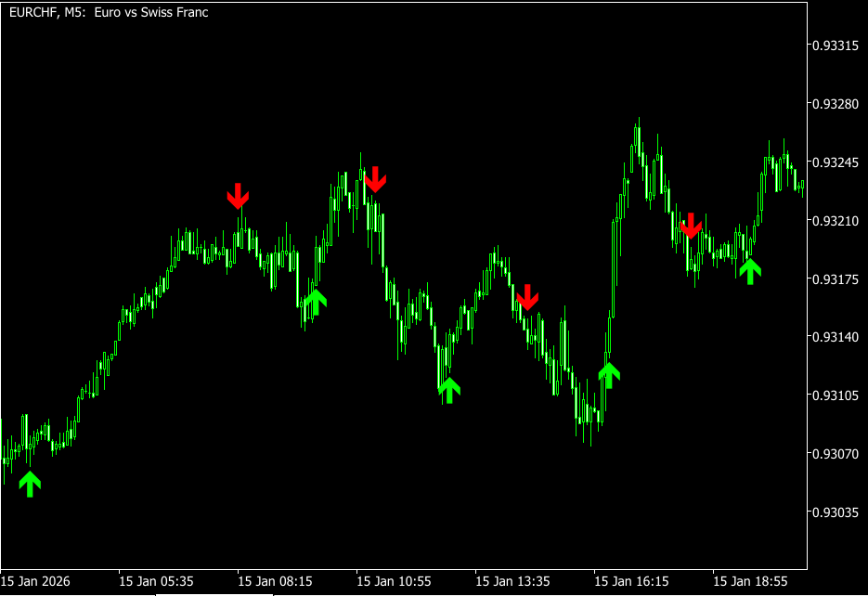Select the green up arrow just after 16:15
Viewport: 868px width, 596px height.
(609, 376)
